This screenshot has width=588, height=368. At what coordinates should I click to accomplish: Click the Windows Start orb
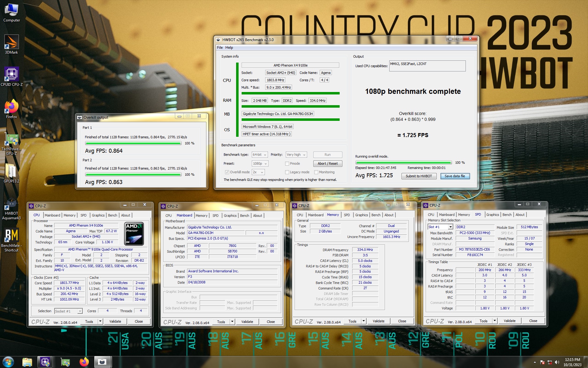coord(8,362)
